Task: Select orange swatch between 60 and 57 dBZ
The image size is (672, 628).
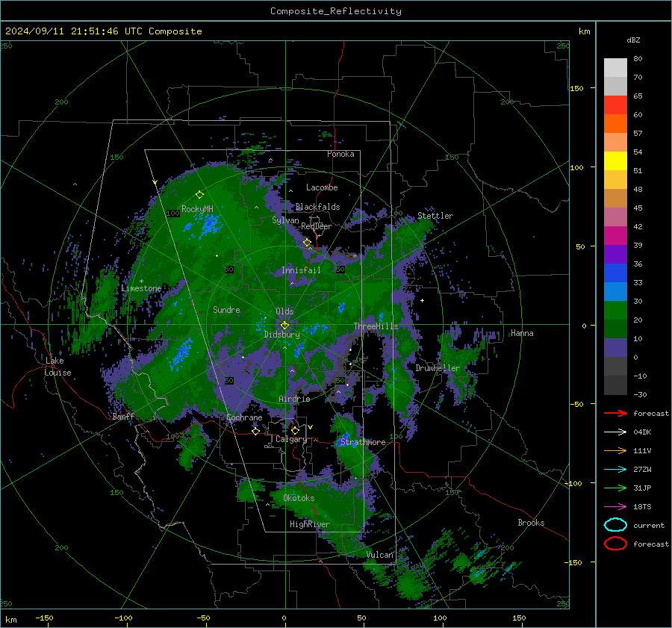Action: [x=615, y=123]
